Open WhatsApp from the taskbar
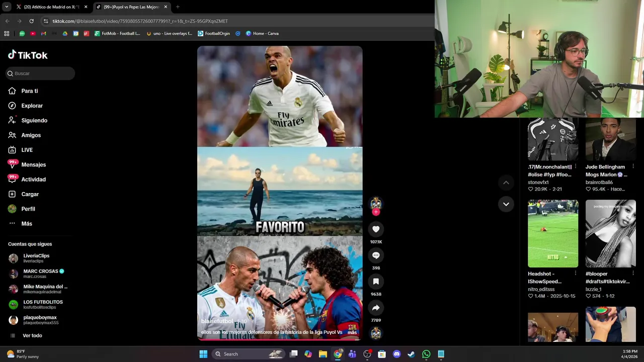Screen dimensions: 644x362 point(426,354)
